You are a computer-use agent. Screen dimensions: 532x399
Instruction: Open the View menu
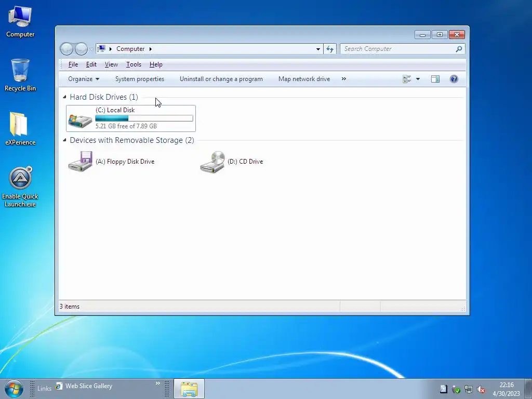click(111, 64)
